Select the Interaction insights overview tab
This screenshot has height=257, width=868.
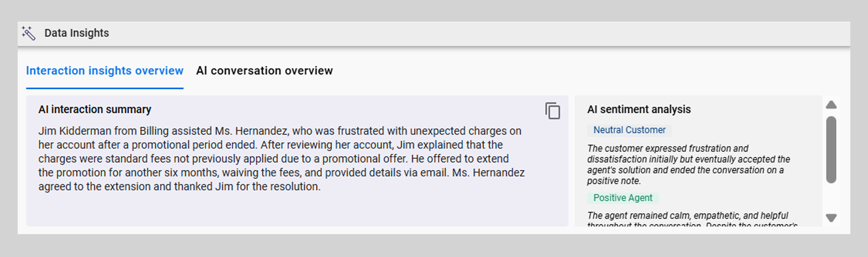tap(105, 71)
